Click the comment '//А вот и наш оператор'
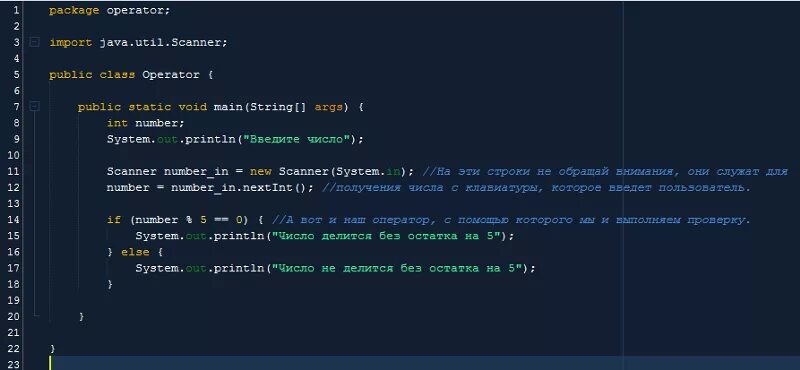Screen dimensions: 800x370 (511, 220)
